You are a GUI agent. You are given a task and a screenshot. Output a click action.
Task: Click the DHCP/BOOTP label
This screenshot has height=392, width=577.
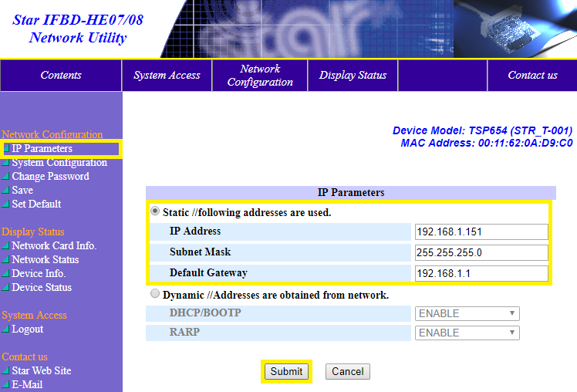pos(205,313)
